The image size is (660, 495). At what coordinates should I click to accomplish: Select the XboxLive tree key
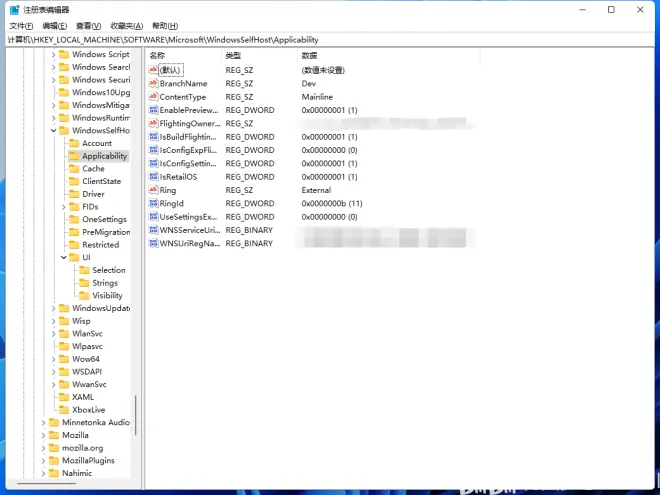tap(88, 410)
